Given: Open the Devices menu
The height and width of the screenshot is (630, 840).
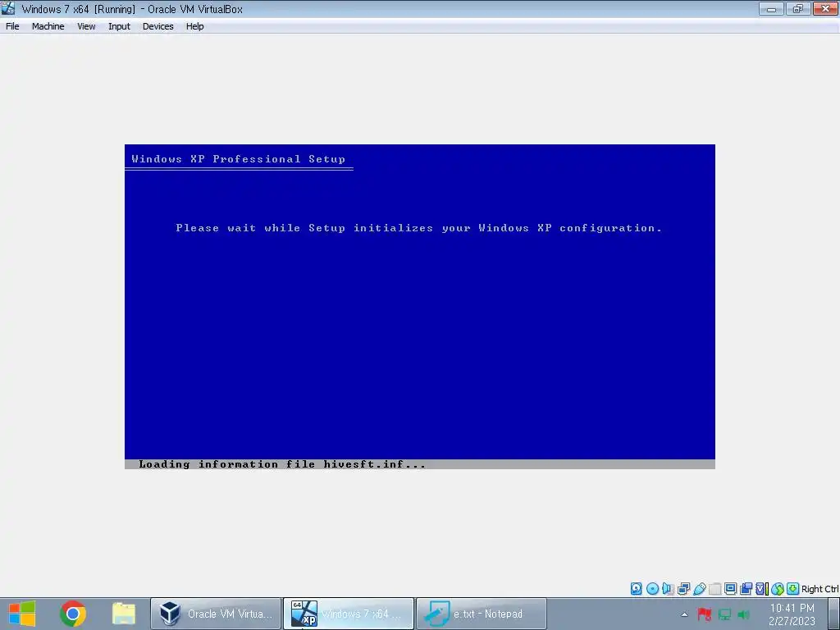Looking at the screenshot, I should pos(158,26).
